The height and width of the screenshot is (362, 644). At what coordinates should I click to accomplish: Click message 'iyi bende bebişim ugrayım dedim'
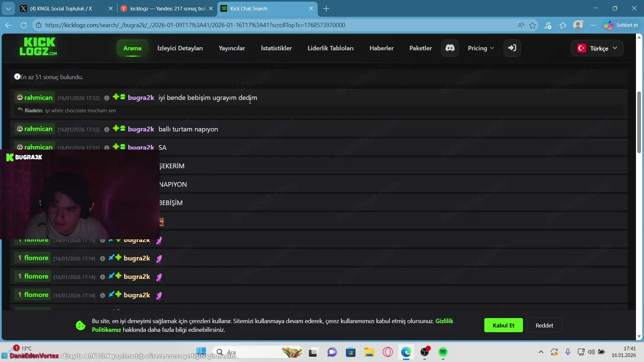tap(208, 98)
